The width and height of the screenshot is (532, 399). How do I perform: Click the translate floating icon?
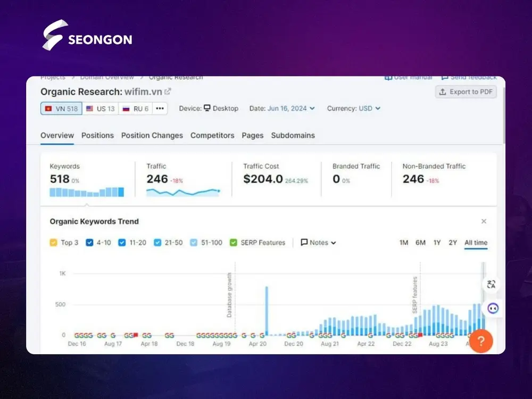(491, 284)
